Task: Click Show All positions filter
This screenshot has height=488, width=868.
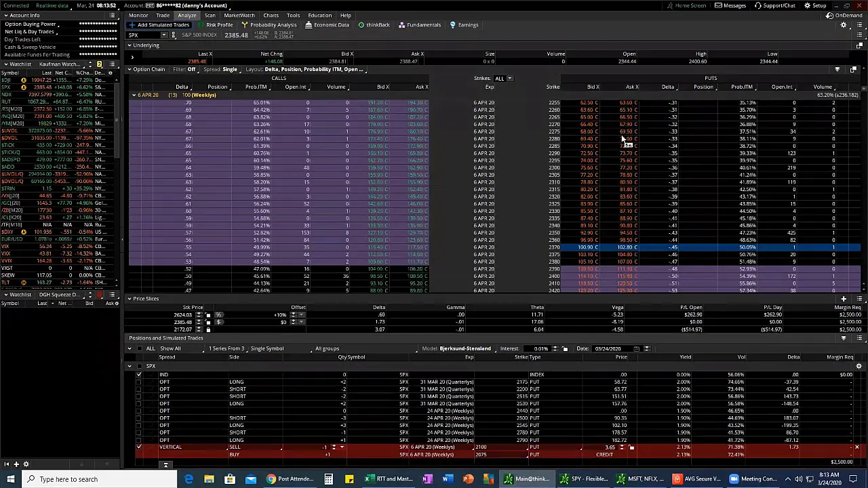Action: click(x=170, y=349)
